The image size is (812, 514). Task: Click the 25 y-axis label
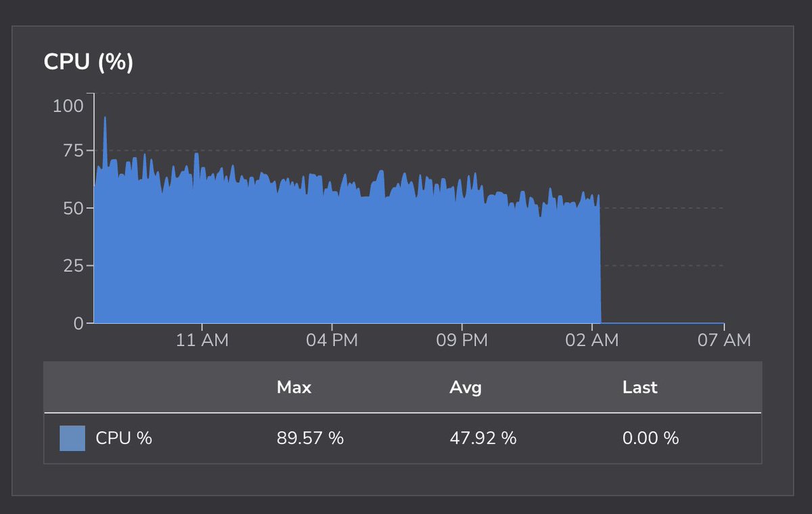click(74, 266)
